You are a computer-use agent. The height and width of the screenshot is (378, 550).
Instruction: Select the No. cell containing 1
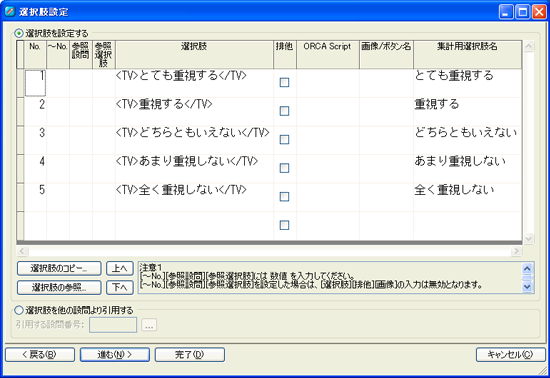tap(35, 83)
